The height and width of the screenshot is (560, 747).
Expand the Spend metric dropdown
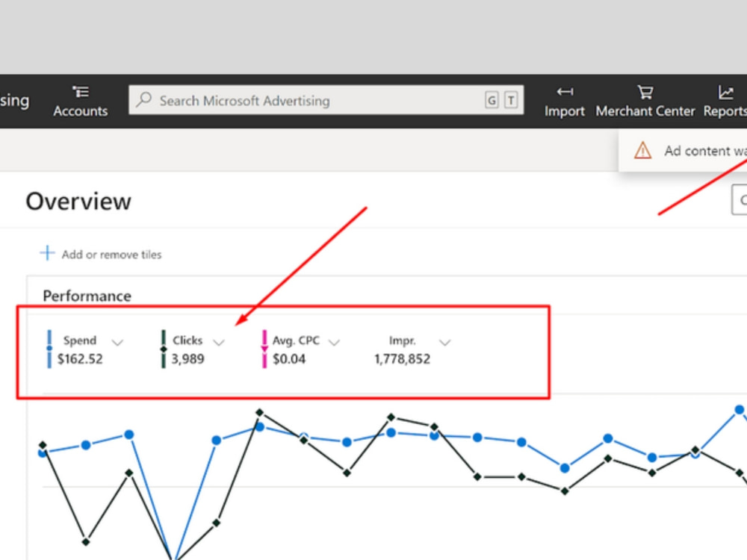[x=117, y=342]
